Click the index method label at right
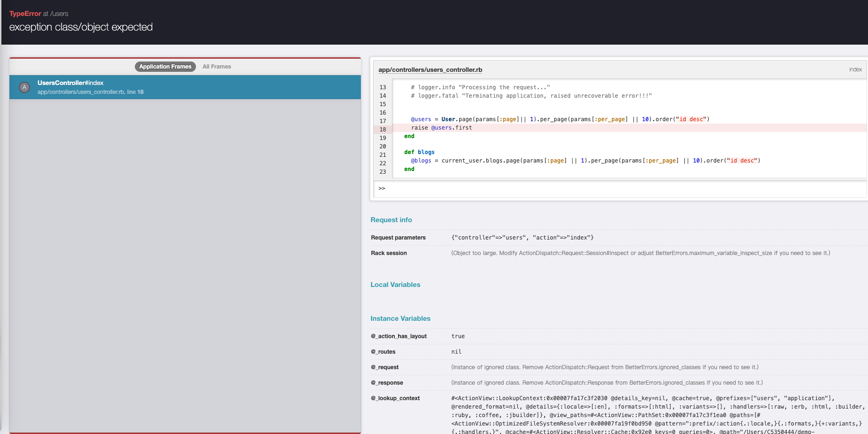The image size is (868, 434). point(855,70)
